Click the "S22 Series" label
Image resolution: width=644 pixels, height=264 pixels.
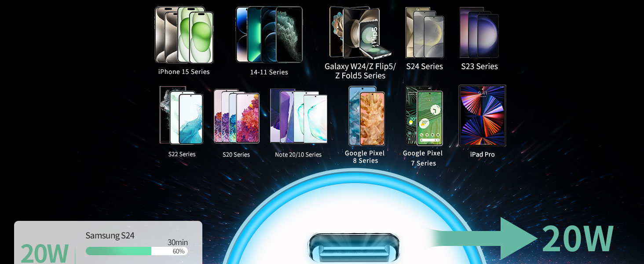point(182,154)
